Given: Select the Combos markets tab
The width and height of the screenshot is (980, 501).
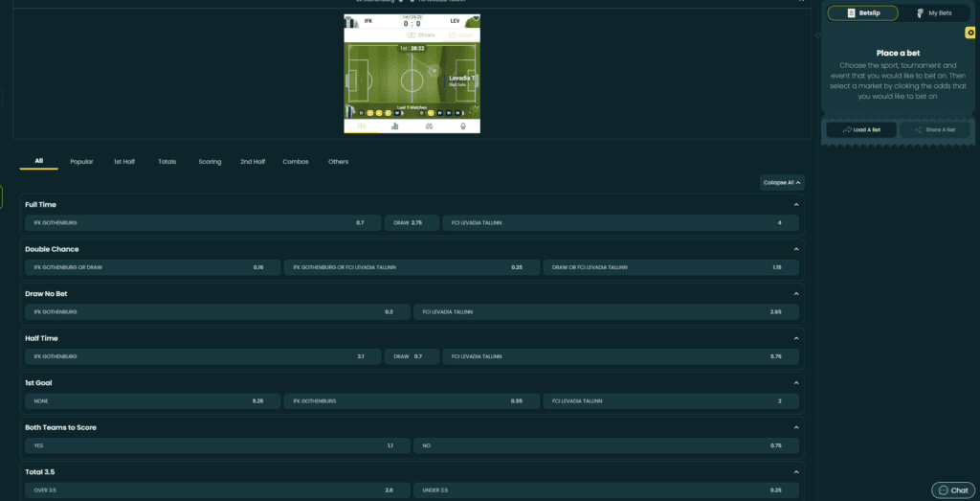Looking at the screenshot, I should coord(296,162).
